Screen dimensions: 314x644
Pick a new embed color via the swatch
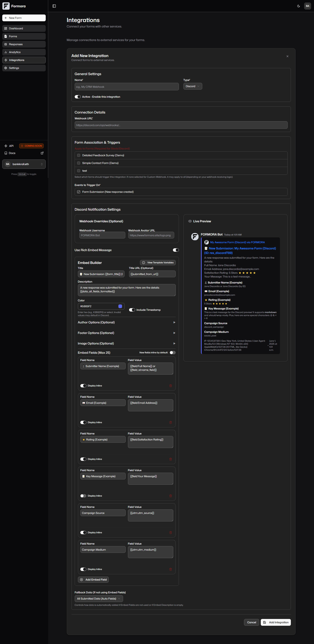pos(120,306)
